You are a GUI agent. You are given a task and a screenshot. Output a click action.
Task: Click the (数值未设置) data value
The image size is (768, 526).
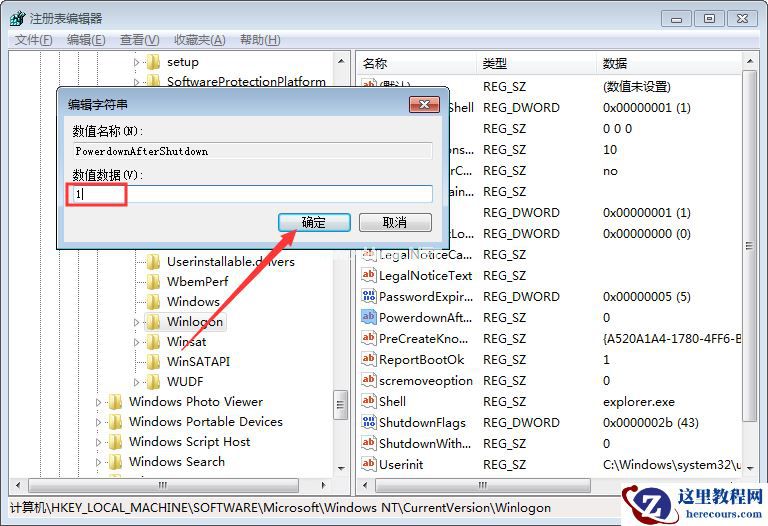[637, 87]
